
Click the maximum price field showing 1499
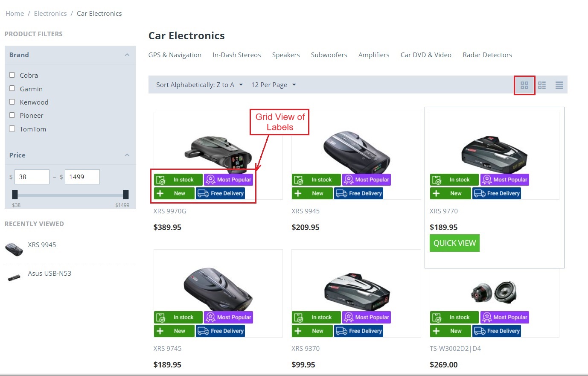click(82, 177)
